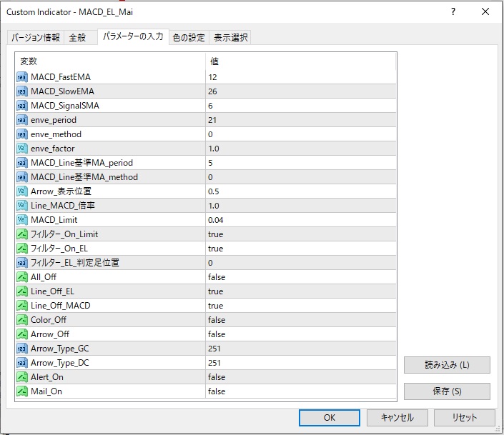Click the double-type icon beside MACD_Limit
Viewport: 504px width, 435px height.
[x=22, y=220]
